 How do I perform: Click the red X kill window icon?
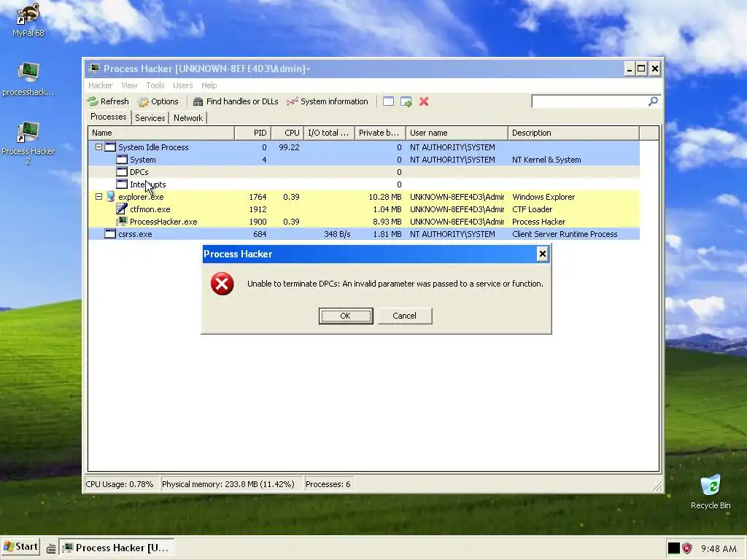(x=424, y=101)
